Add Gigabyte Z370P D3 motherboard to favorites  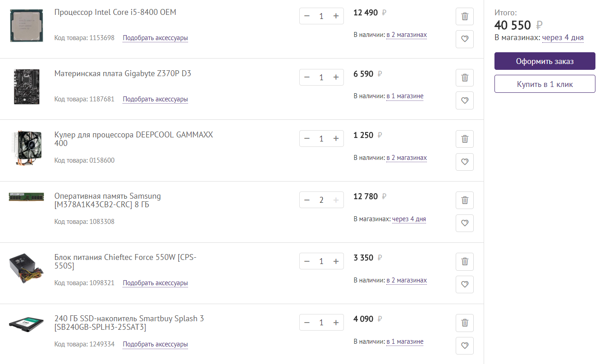(465, 100)
